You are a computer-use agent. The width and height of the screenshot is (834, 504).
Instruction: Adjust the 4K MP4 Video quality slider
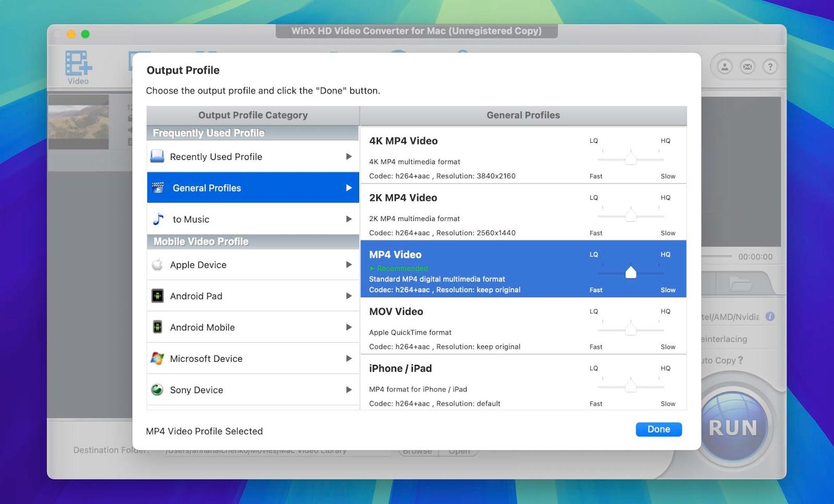(x=631, y=158)
